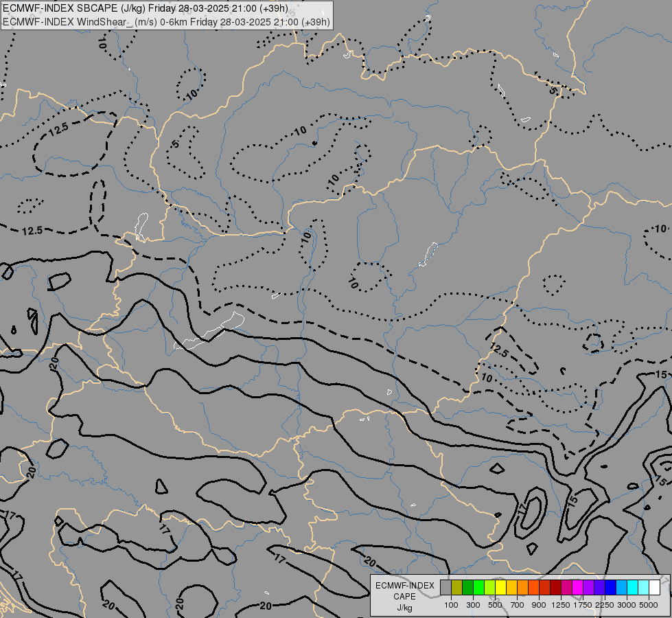Viewport: 672px width, 618px height.
Task: Click the 1750 legend tick label
Action: [x=583, y=605]
